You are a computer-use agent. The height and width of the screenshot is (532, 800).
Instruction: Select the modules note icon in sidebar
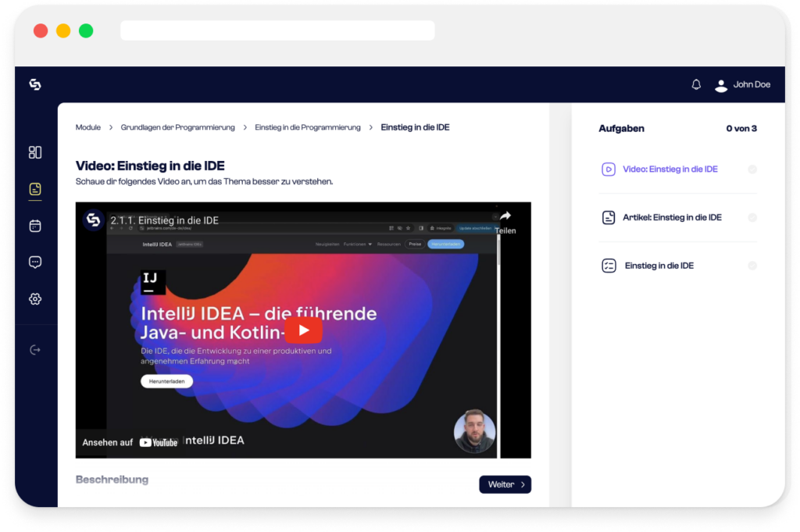pyautogui.click(x=35, y=189)
